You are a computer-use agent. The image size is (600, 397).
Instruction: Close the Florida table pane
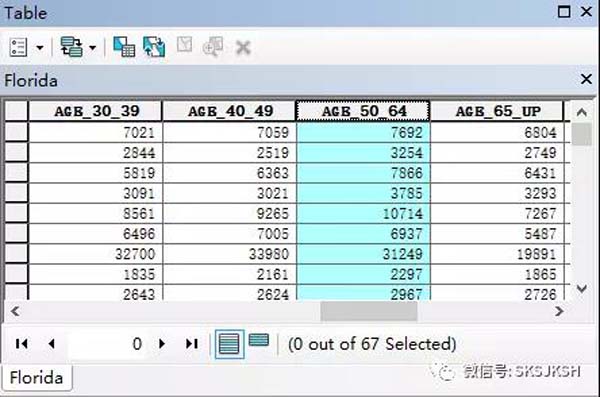tap(586, 79)
